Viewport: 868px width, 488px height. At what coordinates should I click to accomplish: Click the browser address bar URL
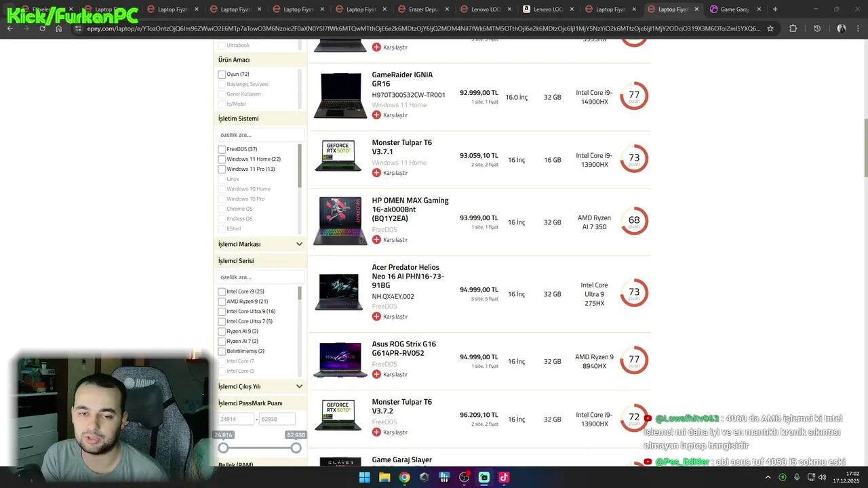[424, 28]
